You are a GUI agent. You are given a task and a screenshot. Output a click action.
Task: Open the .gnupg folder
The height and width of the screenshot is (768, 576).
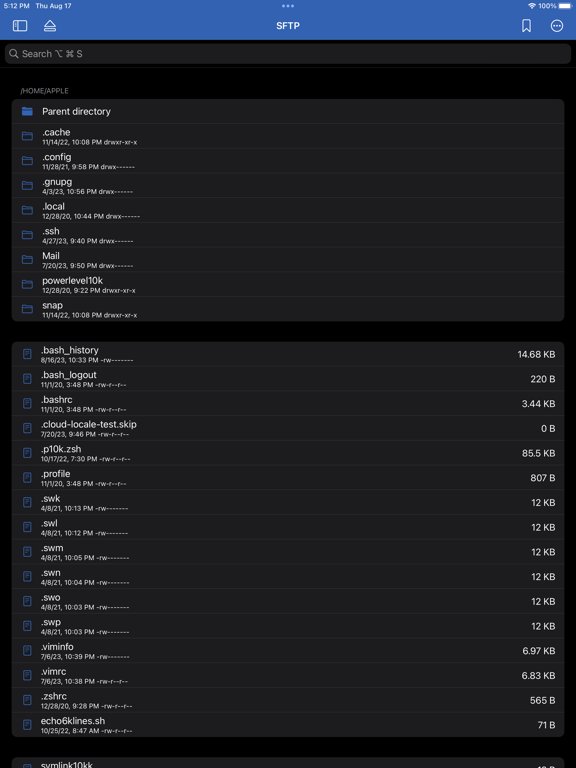(288, 186)
